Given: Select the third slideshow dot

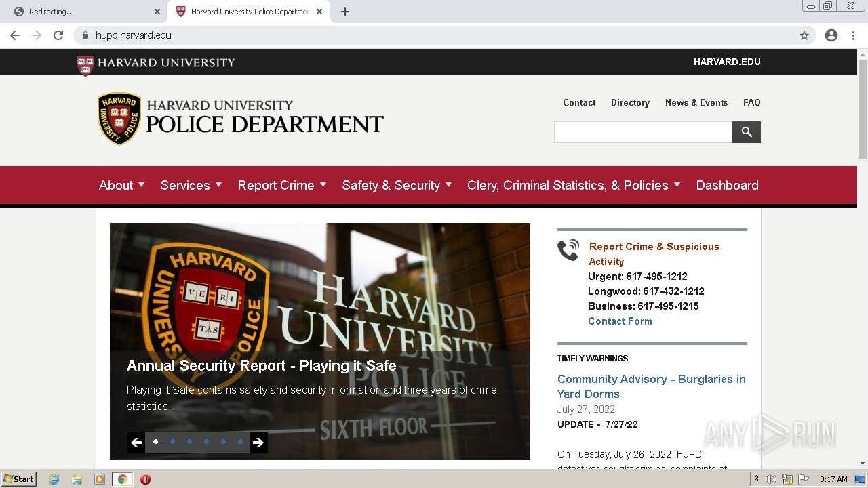Looking at the screenshot, I should tap(189, 441).
